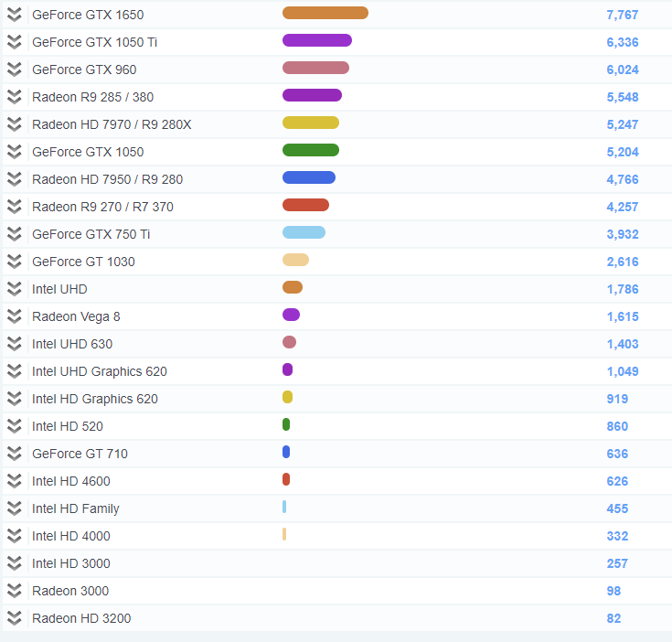Viewport: 672px width, 642px height.
Task: Open the Intel UHD Graphics 620 link
Action: (x=100, y=371)
